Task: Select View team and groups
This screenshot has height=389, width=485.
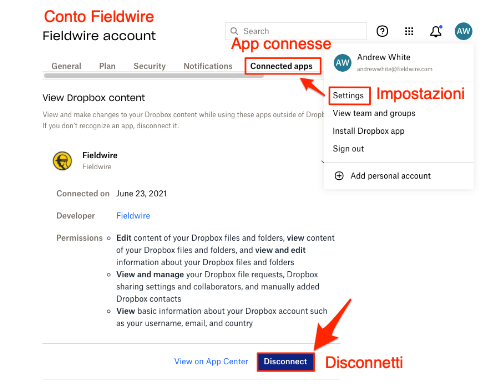Action: click(x=374, y=113)
